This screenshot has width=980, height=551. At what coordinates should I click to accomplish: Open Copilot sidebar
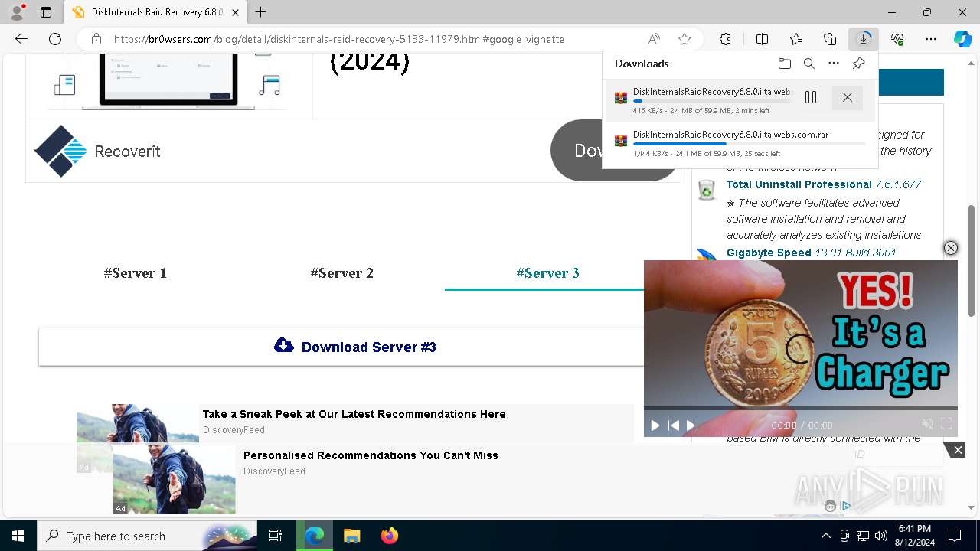tap(962, 39)
